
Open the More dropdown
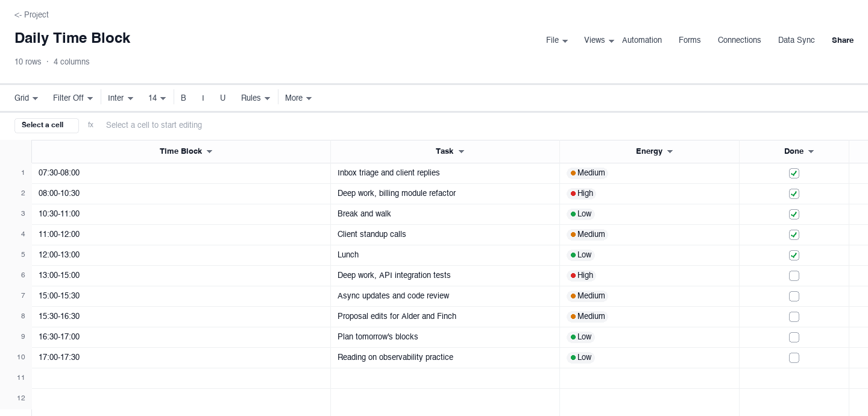[298, 98]
